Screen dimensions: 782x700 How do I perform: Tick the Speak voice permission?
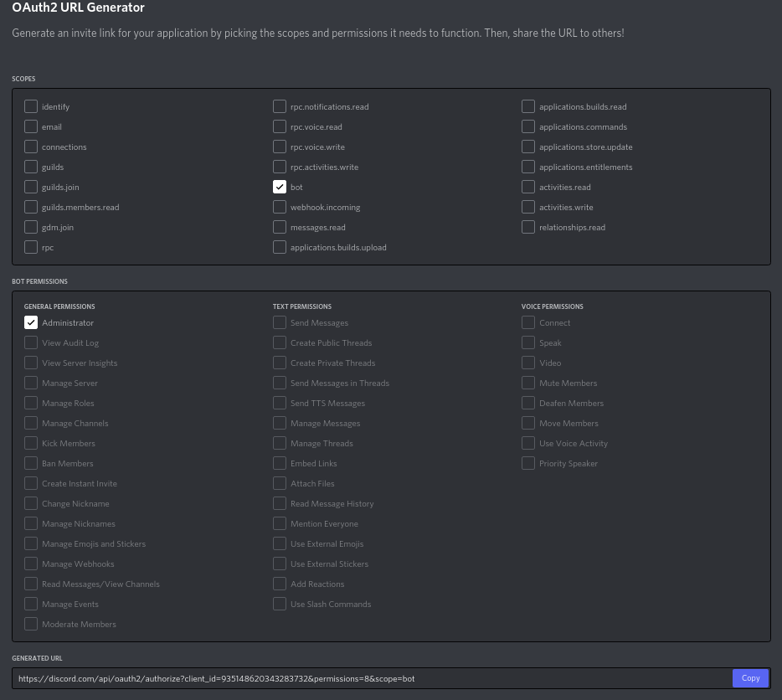pos(528,342)
